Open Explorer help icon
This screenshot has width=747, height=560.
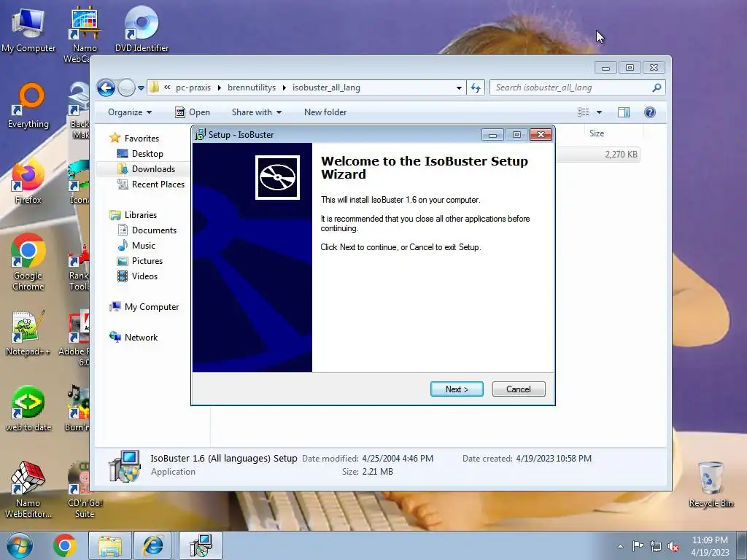click(x=650, y=112)
